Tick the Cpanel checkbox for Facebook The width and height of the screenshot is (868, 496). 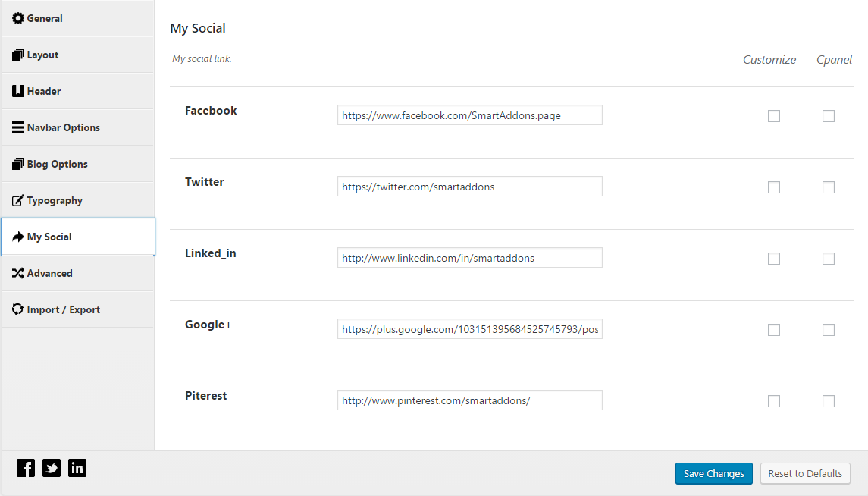[828, 116]
